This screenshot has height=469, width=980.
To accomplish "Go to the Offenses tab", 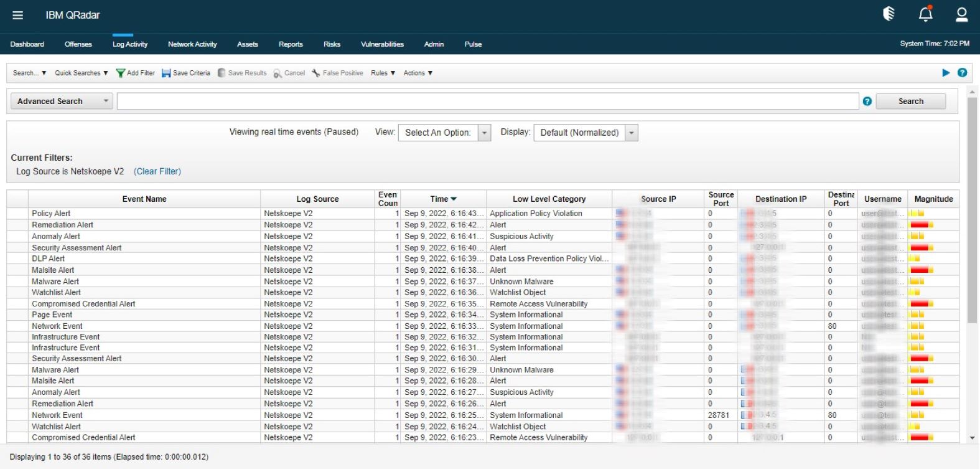I will click(78, 44).
